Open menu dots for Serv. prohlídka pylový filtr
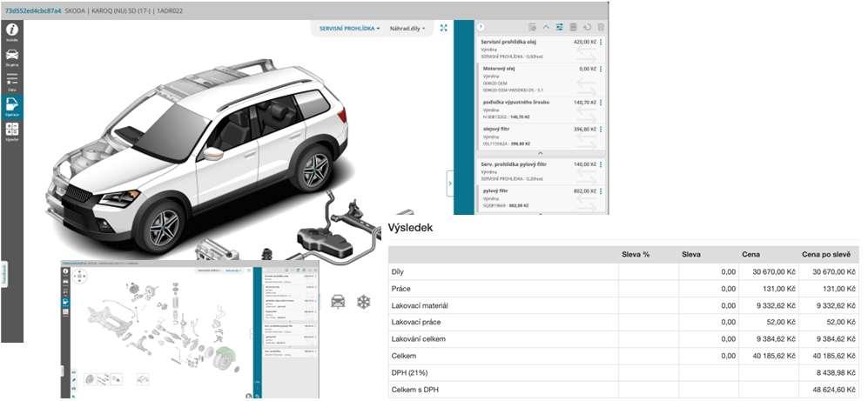This screenshot has height=401, width=868. pyautogui.click(x=602, y=164)
